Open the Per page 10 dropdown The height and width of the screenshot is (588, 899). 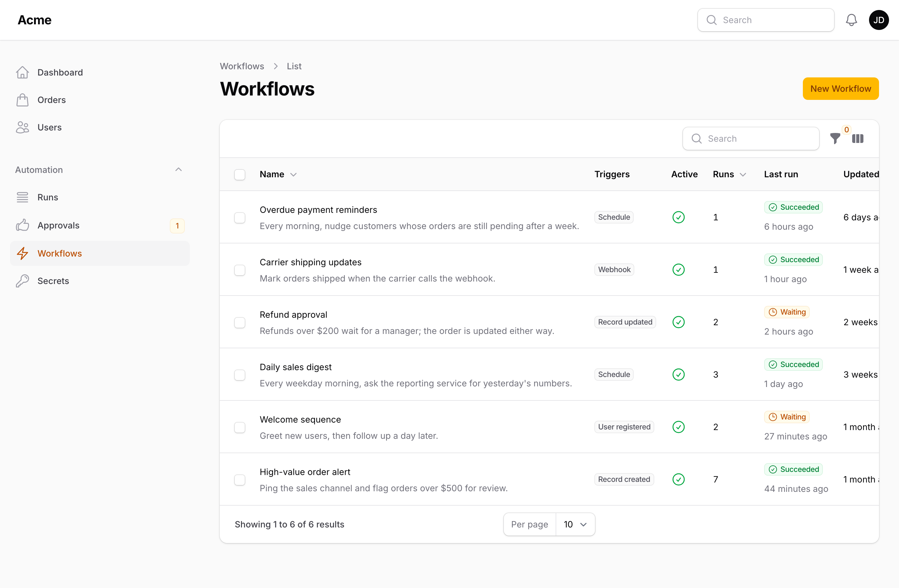pyautogui.click(x=575, y=524)
